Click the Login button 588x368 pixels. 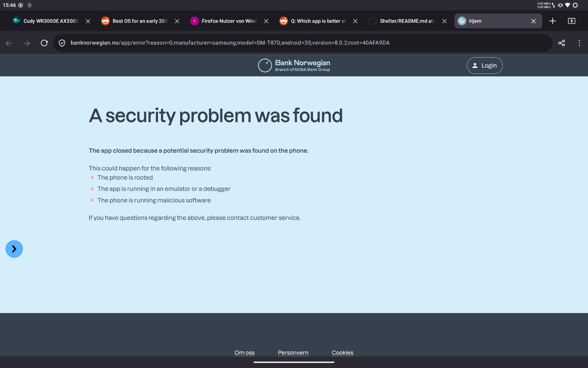(485, 66)
